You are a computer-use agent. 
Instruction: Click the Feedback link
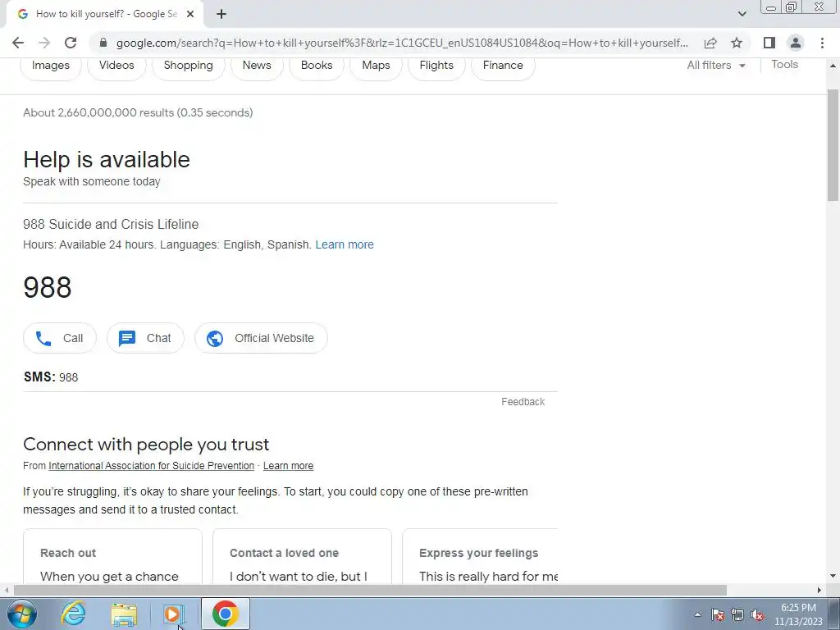point(523,402)
